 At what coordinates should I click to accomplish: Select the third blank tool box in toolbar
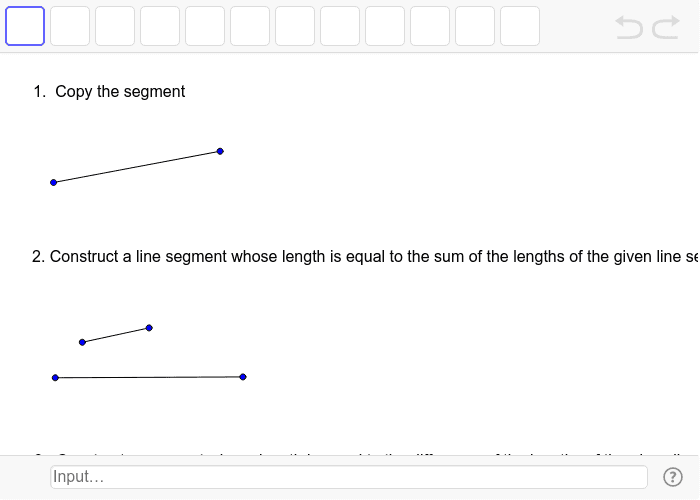(x=115, y=26)
